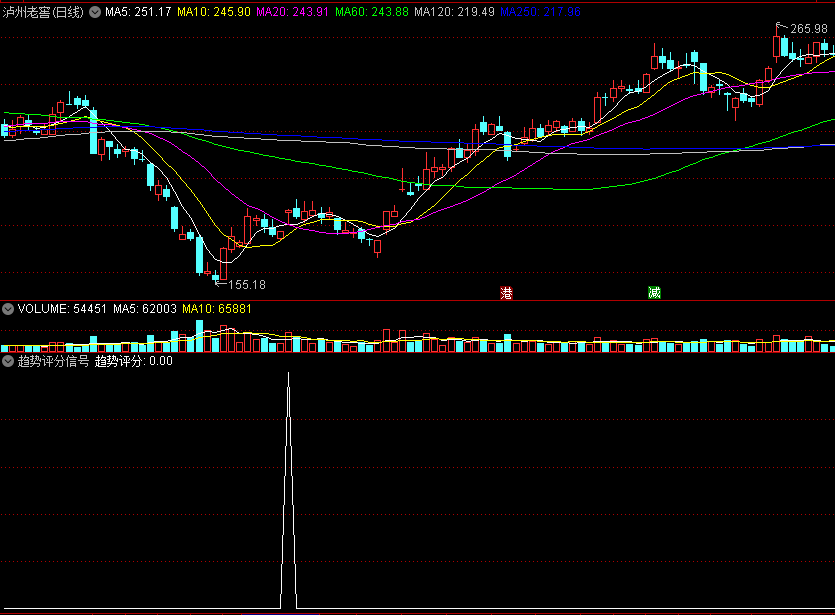Open the 趋势评分信号 indicator dropdown arrow

8,361
